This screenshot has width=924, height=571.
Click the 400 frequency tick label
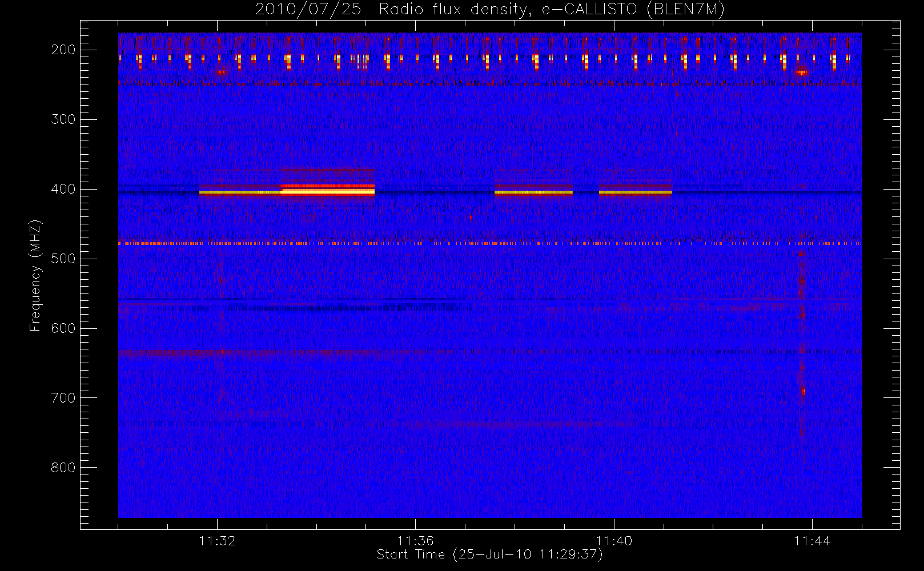63,189
